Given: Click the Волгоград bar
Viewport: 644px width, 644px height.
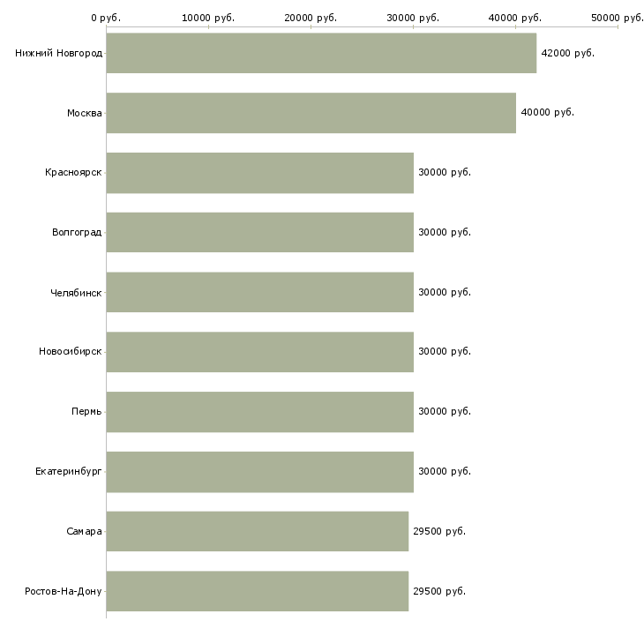Looking at the screenshot, I should [x=259, y=232].
